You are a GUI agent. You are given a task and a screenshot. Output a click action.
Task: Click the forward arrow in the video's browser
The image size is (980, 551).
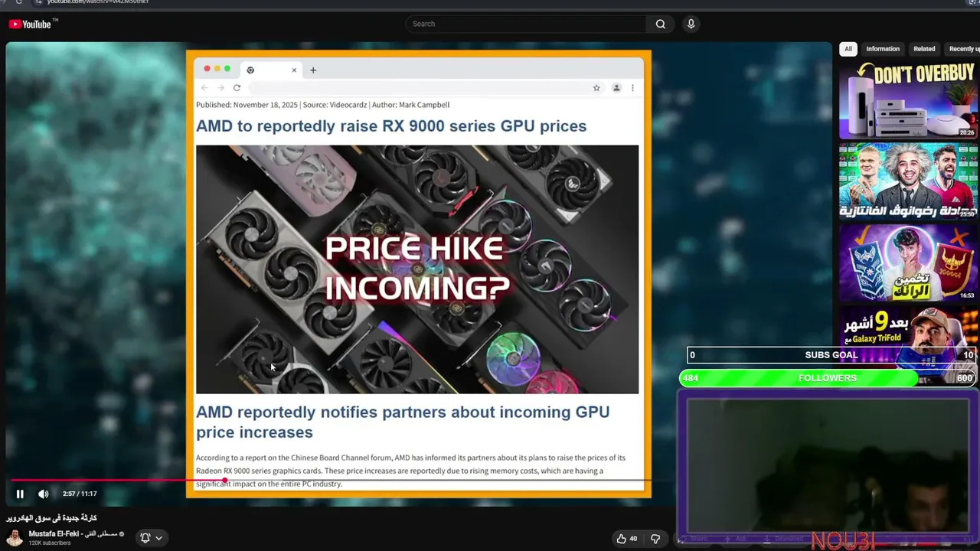220,88
